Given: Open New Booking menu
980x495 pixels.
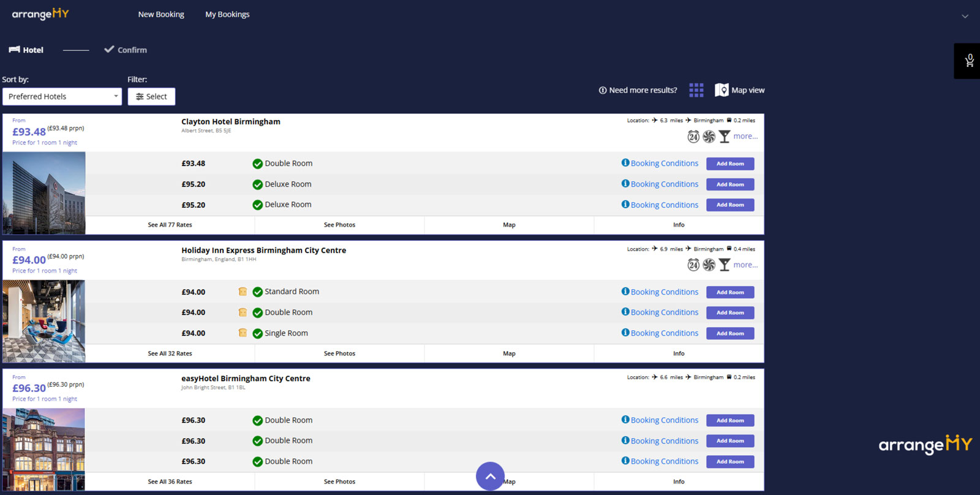Looking at the screenshot, I should click(161, 14).
